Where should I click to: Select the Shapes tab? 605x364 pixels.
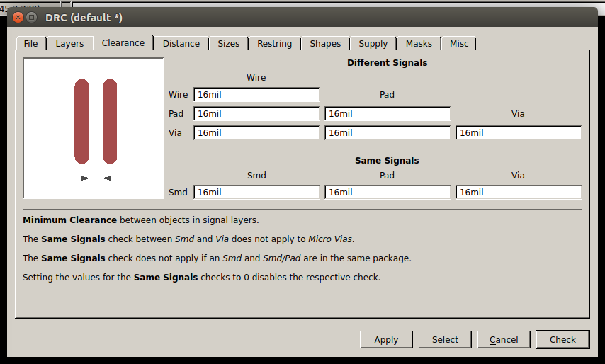pyautogui.click(x=325, y=44)
